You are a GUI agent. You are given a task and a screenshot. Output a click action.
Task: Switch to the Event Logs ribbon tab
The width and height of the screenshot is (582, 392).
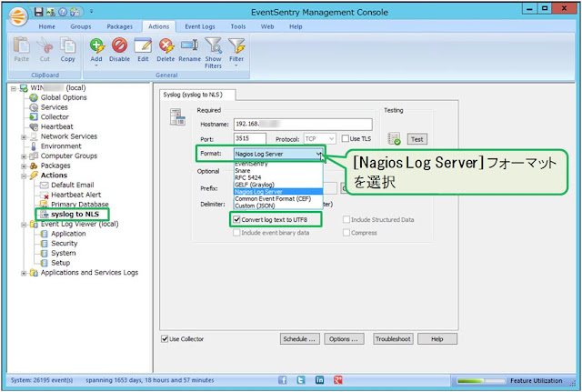pos(200,26)
